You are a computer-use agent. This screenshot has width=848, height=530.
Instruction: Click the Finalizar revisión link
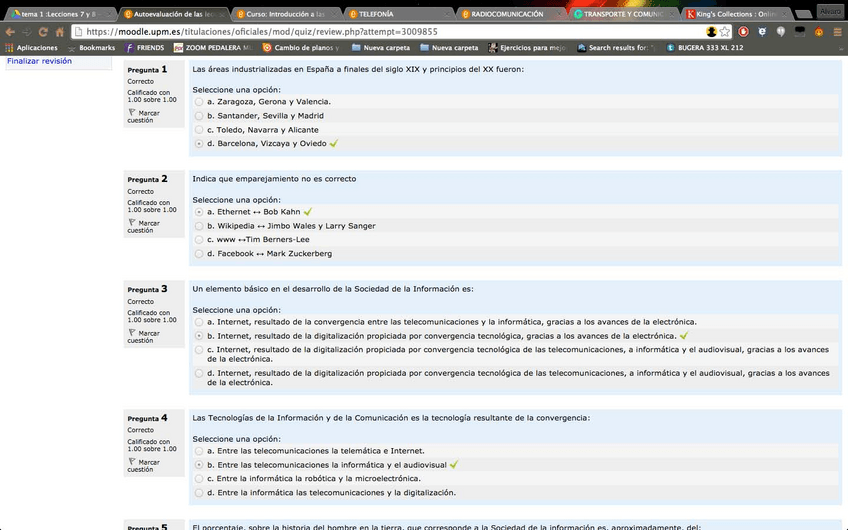click(x=40, y=61)
